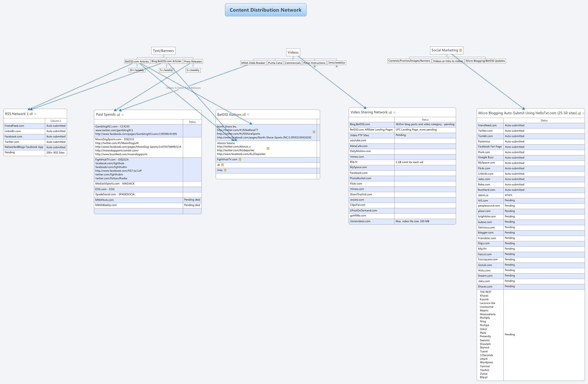The width and height of the screenshot is (588, 384).
Task: Open the note icon on Social Marketing
Action: tap(461, 50)
